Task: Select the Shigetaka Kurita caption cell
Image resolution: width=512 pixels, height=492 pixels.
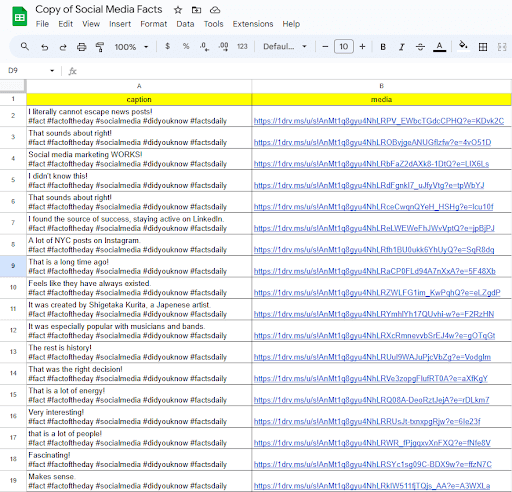Action: (139, 309)
